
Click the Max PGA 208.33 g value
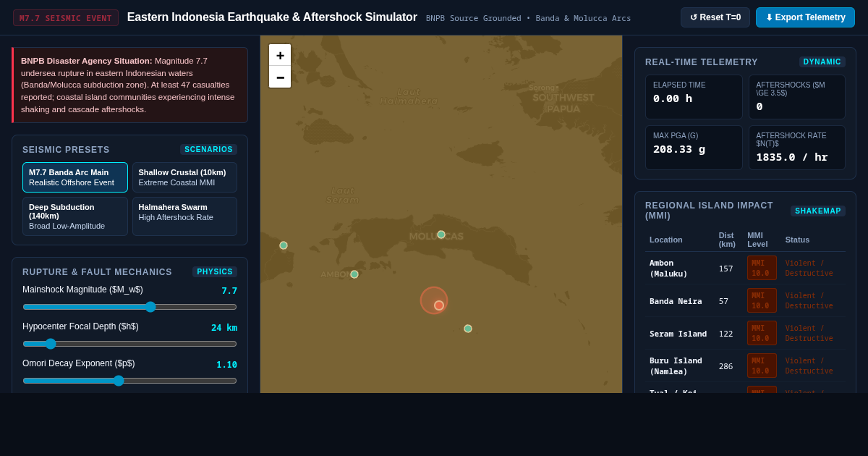pyautogui.click(x=679, y=148)
